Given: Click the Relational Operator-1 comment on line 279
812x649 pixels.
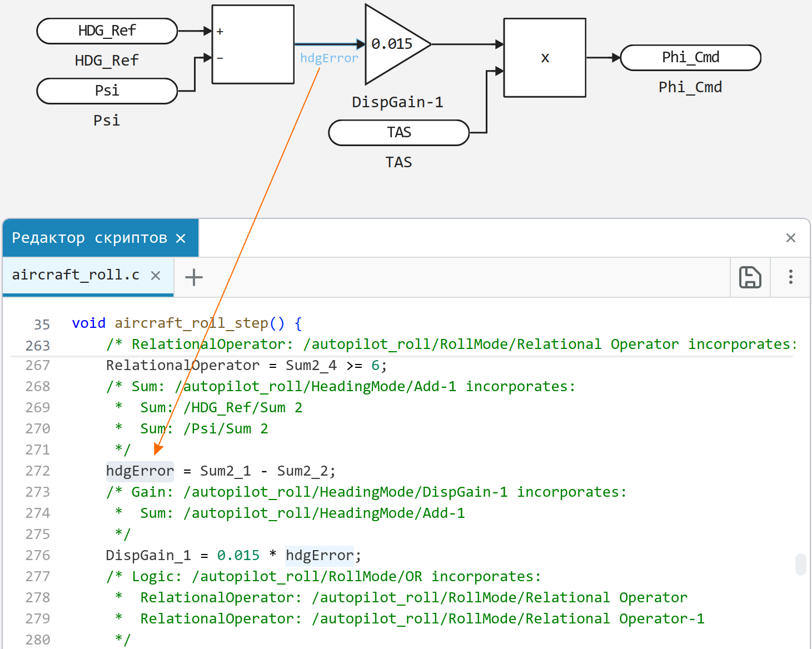Looking at the screenshot, I should (x=422, y=619).
